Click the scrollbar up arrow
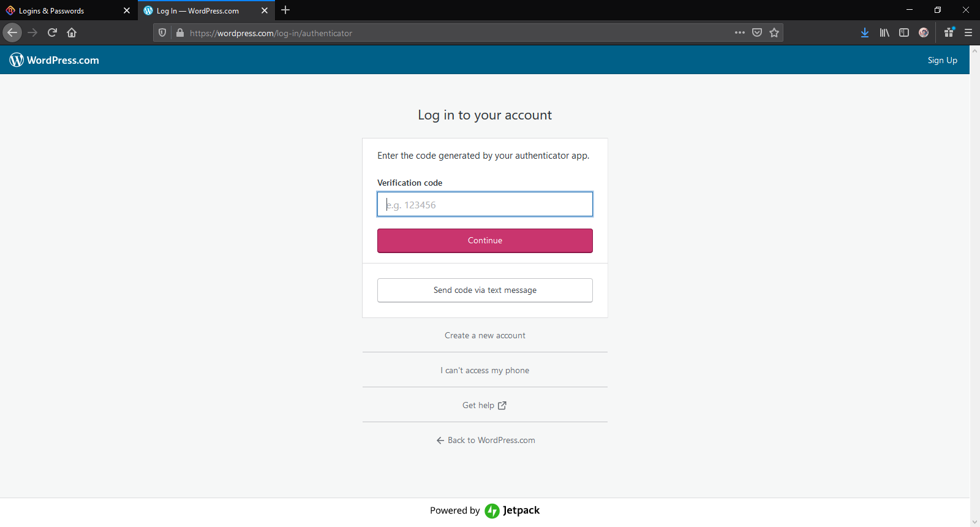 pyautogui.click(x=974, y=50)
